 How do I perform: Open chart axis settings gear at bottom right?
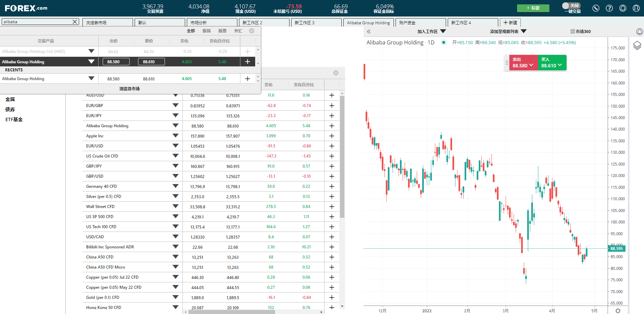[x=618, y=311]
